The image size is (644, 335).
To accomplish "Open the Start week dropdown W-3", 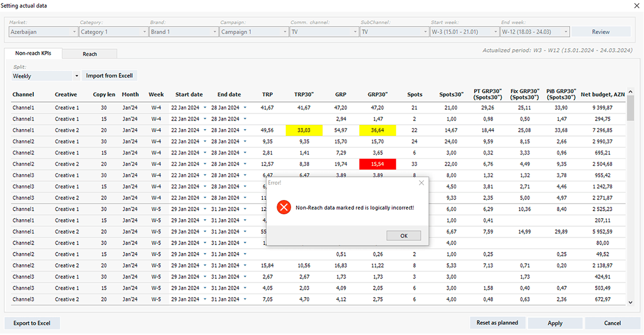I will point(464,32).
